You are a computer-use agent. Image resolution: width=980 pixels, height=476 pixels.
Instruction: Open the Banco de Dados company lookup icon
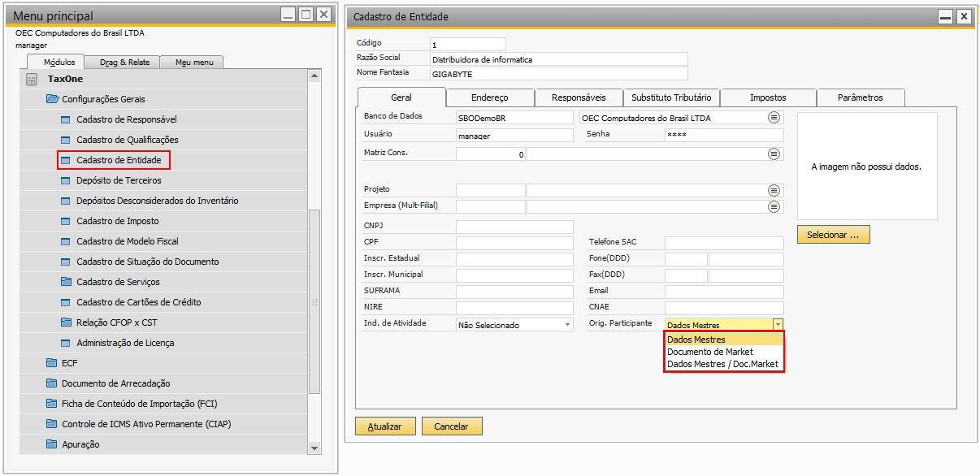point(774,118)
